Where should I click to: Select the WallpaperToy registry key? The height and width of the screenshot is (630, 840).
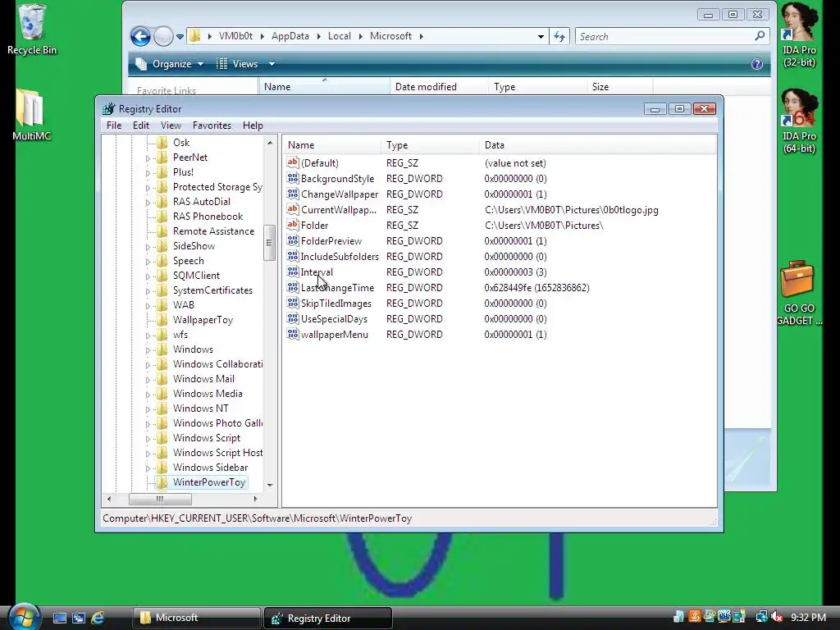pyautogui.click(x=203, y=320)
